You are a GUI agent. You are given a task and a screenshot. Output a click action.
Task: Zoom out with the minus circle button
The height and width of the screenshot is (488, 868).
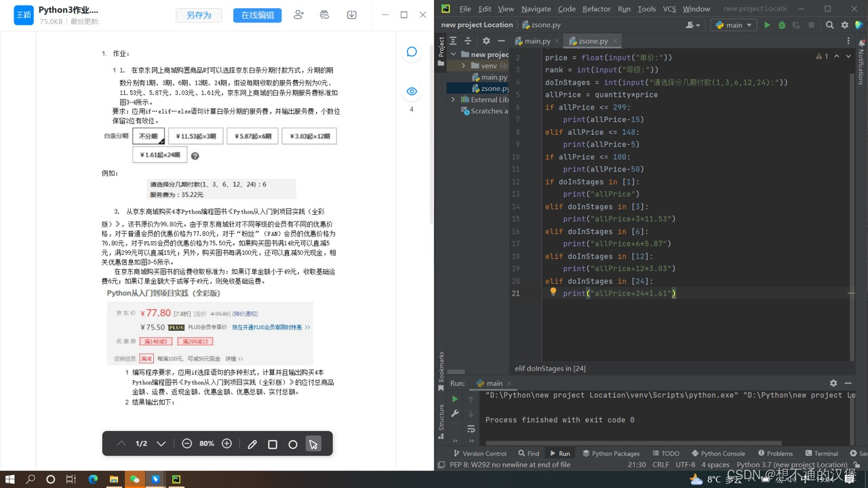[x=187, y=444]
